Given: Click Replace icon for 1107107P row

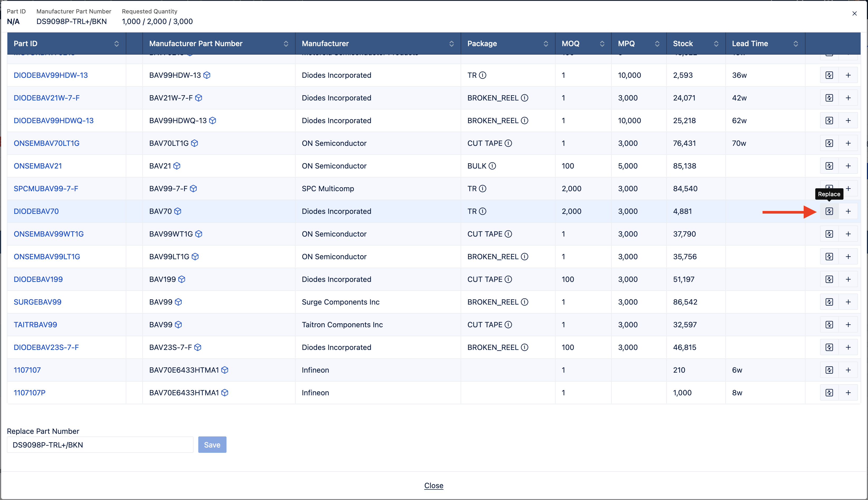Looking at the screenshot, I should tap(829, 392).
